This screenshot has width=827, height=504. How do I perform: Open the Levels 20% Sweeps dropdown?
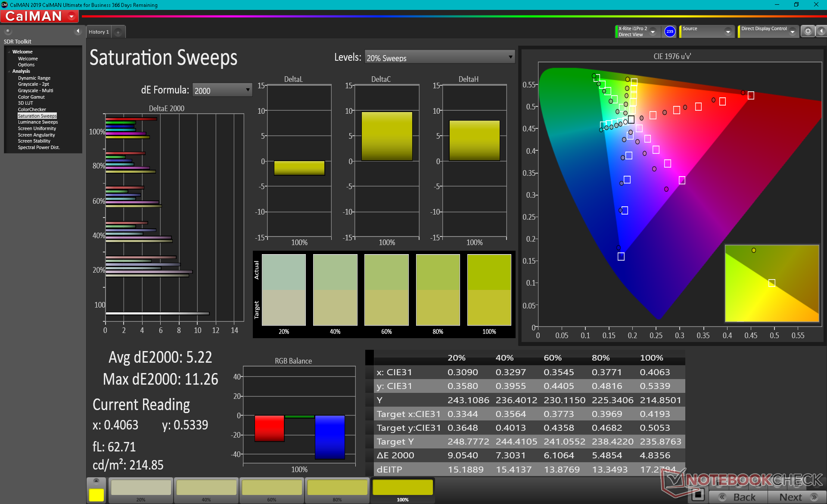click(x=439, y=57)
